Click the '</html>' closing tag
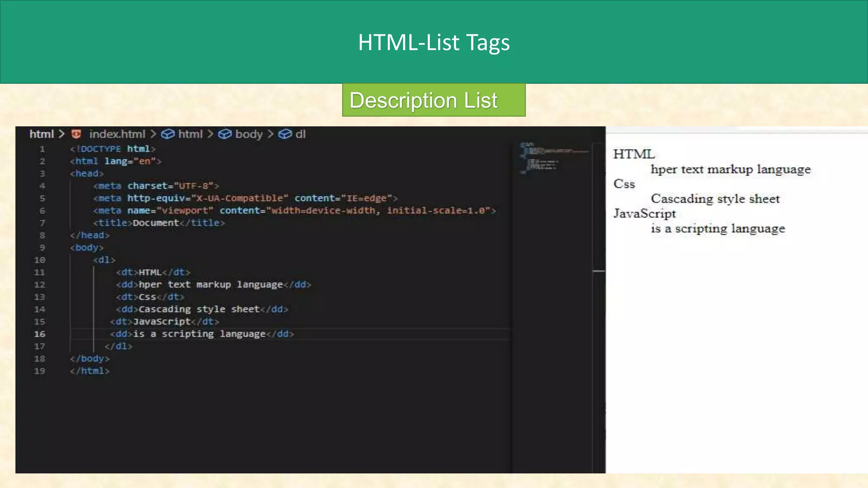This screenshot has width=868, height=488. (90, 371)
